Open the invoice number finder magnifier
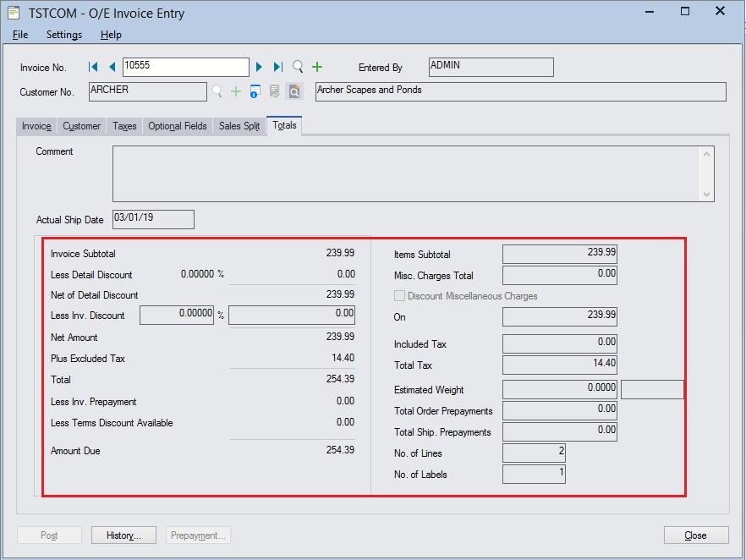Screen dimensions: 746x560 (298, 67)
